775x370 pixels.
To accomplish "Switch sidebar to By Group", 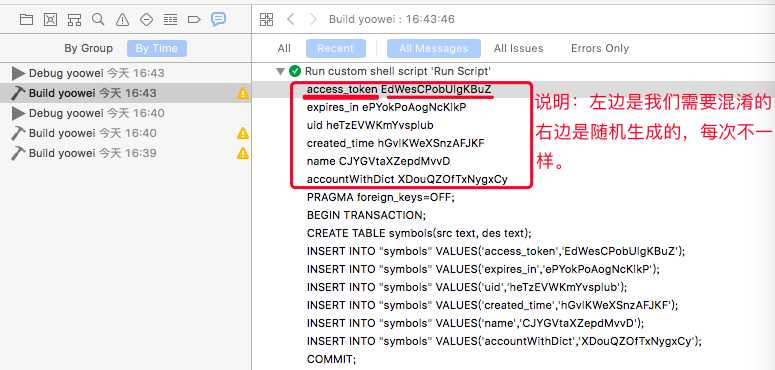I will click(88, 48).
